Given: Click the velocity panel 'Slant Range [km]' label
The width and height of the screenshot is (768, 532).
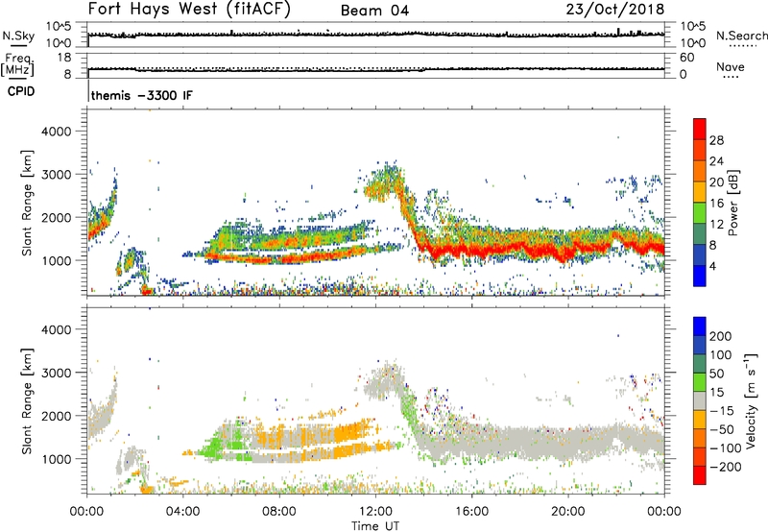Looking at the screenshot, I should [27, 401].
